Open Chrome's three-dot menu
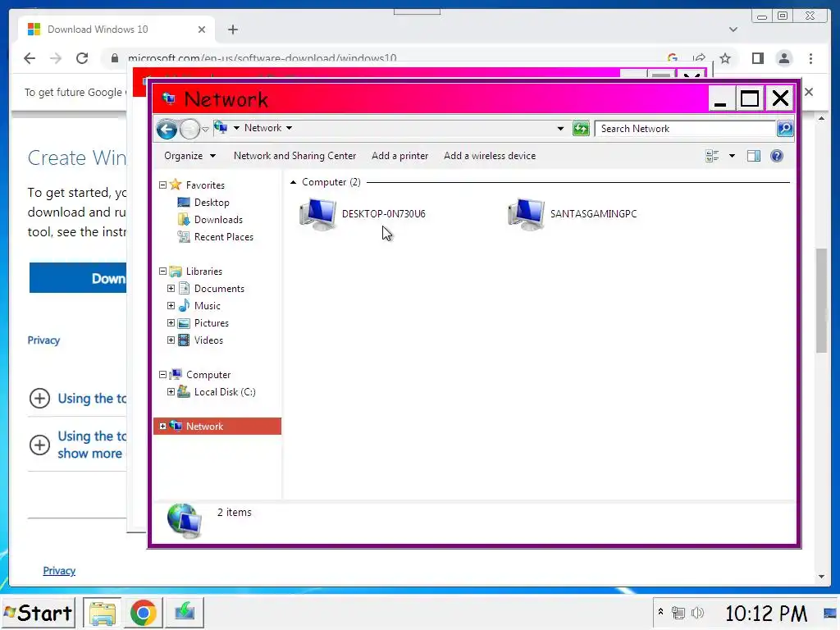The height and width of the screenshot is (630, 840). click(x=811, y=58)
